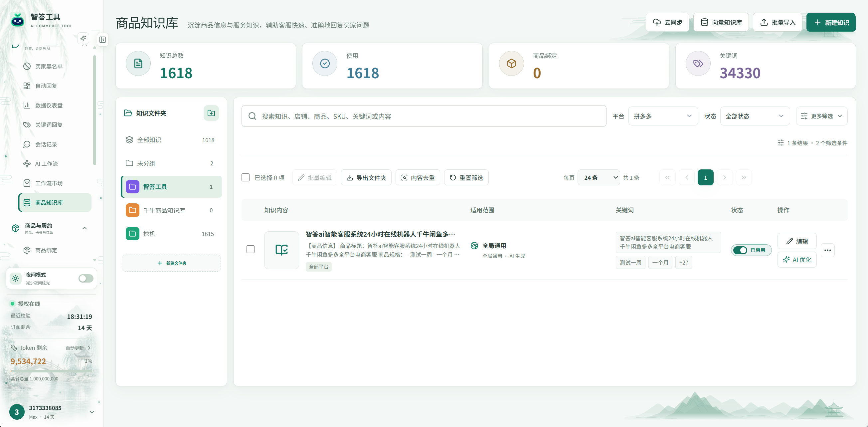Image resolution: width=868 pixels, height=427 pixels.
Task: Open the 全部状态 status dropdown
Action: (x=755, y=116)
